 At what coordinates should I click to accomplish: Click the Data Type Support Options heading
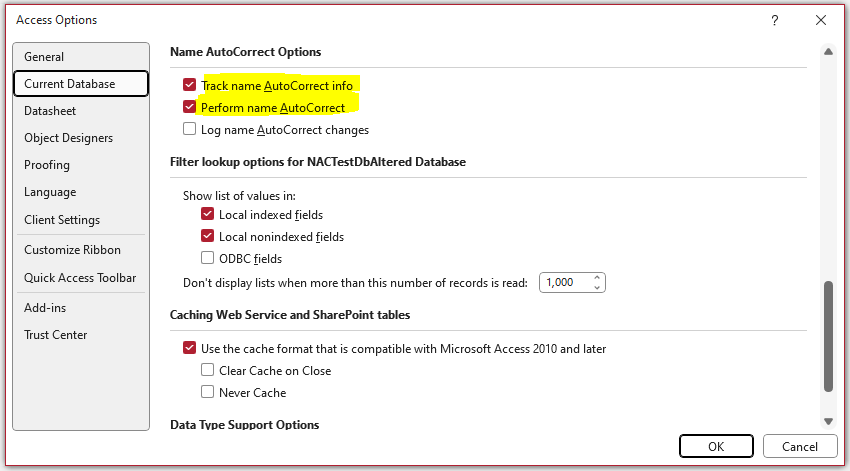(x=244, y=424)
